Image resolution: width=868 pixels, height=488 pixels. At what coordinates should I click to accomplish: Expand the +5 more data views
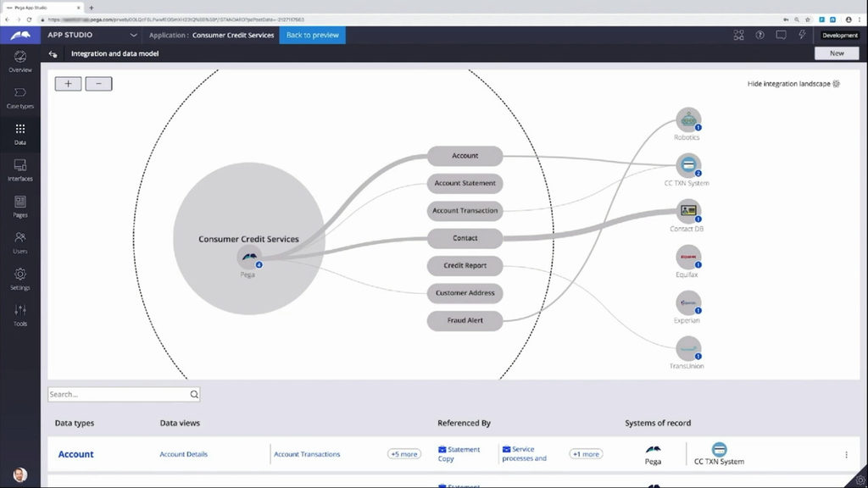403,454
